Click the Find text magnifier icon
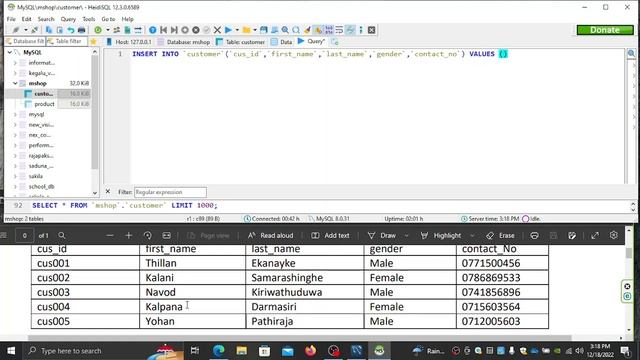Image resolution: width=640 pixels, height=360 pixels. tap(285, 30)
